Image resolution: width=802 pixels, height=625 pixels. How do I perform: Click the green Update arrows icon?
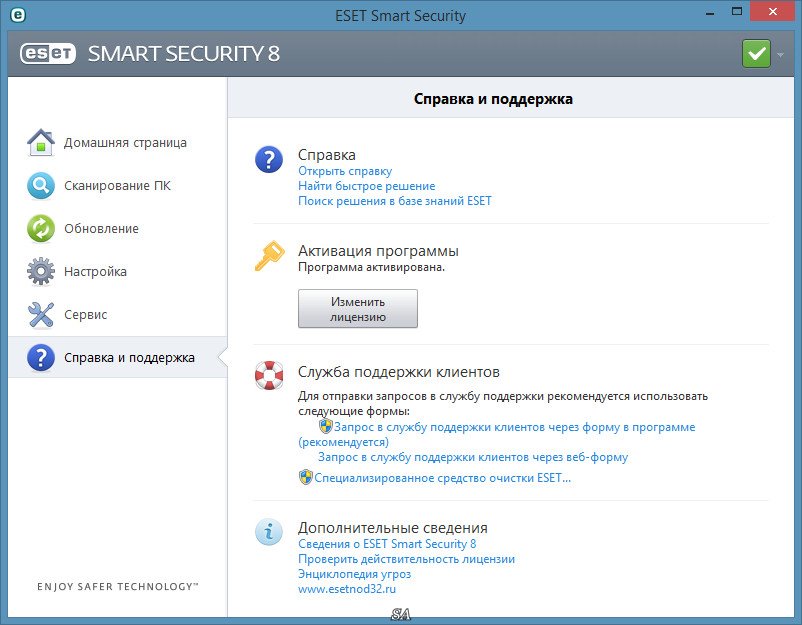[x=41, y=228]
